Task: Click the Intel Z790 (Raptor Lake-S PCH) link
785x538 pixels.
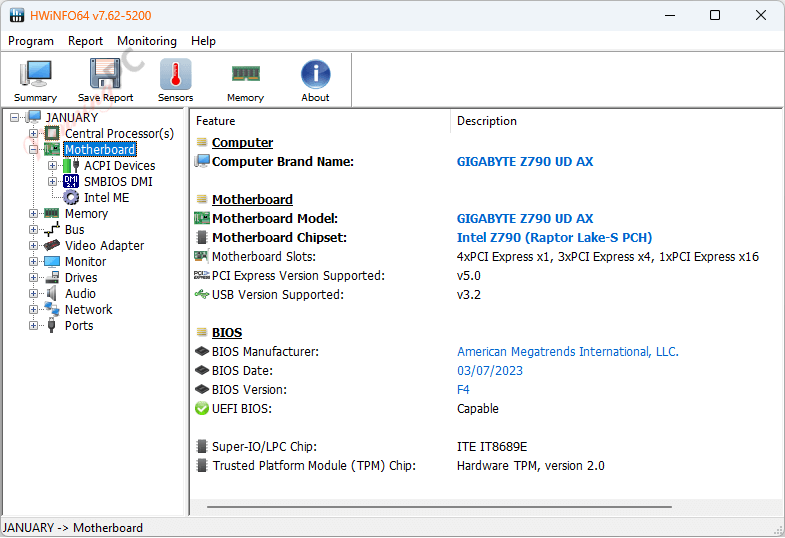Action: coord(554,238)
